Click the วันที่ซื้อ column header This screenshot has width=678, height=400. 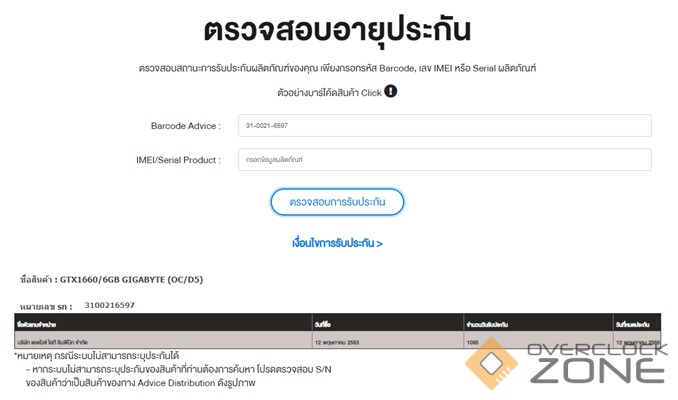tap(387, 324)
